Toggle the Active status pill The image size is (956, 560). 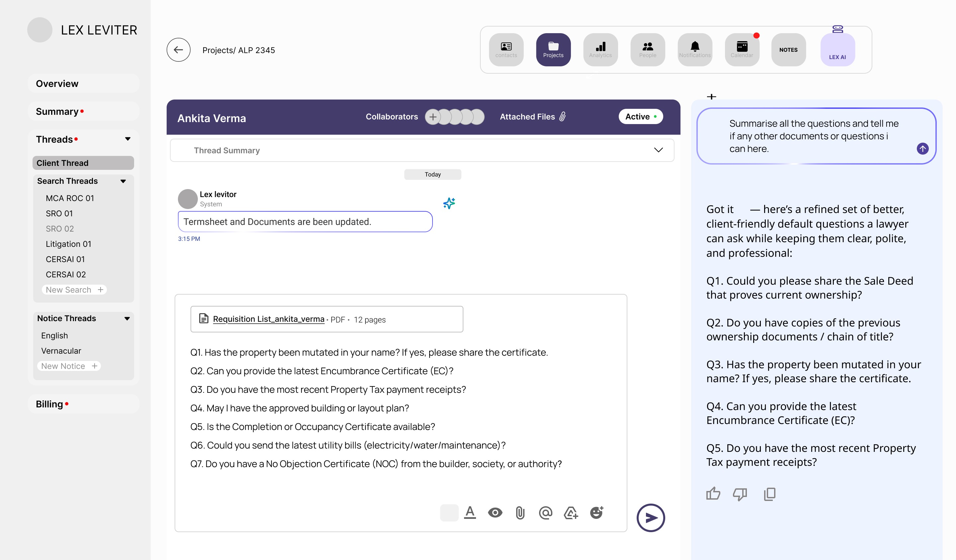[640, 116]
